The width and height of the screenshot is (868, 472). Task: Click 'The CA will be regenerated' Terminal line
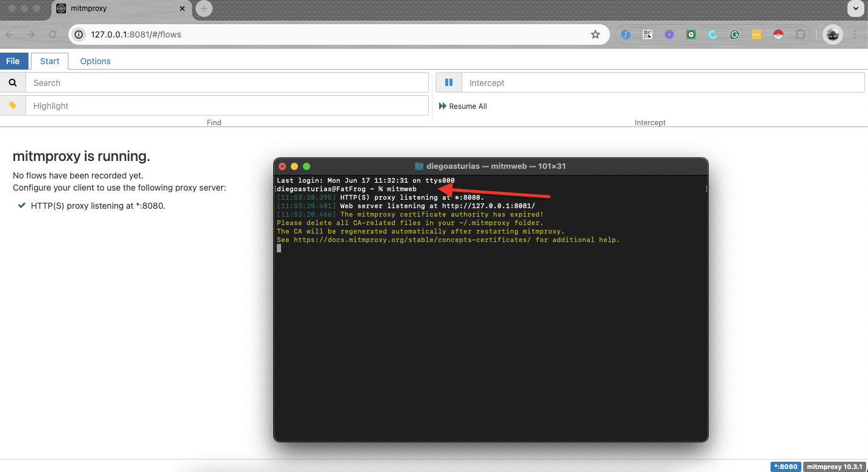tap(420, 231)
